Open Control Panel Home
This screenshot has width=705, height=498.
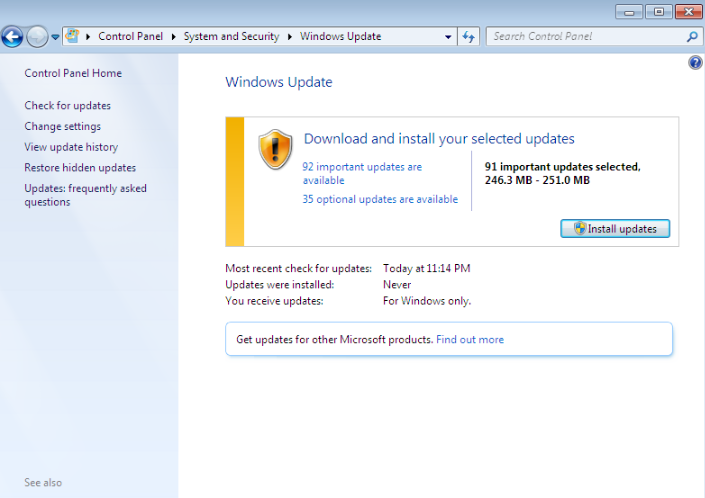[73, 73]
